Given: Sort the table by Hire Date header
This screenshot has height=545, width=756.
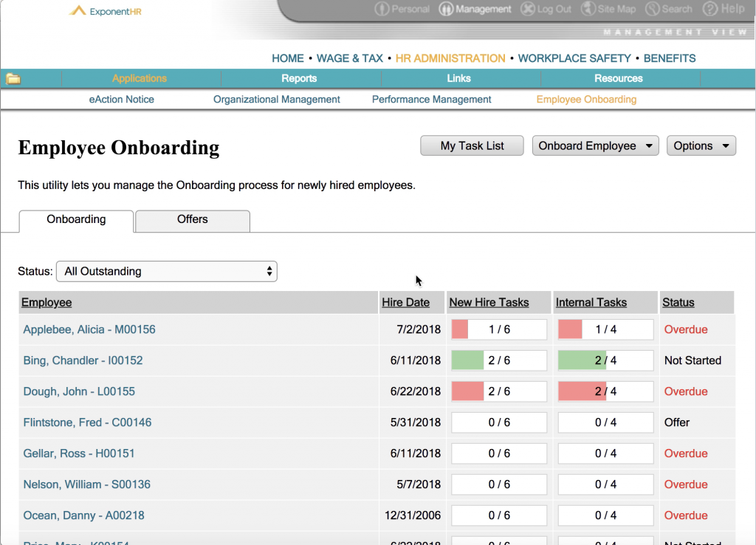Looking at the screenshot, I should pyautogui.click(x=410, y=302).
